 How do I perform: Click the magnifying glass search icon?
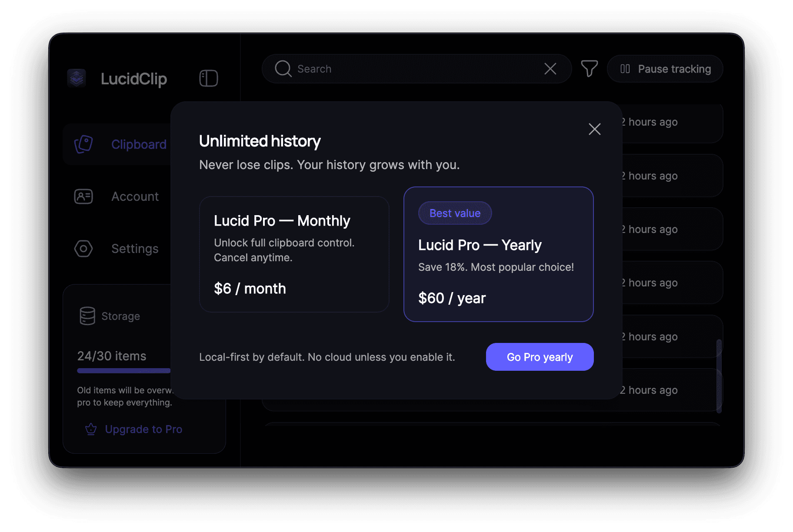283,69
